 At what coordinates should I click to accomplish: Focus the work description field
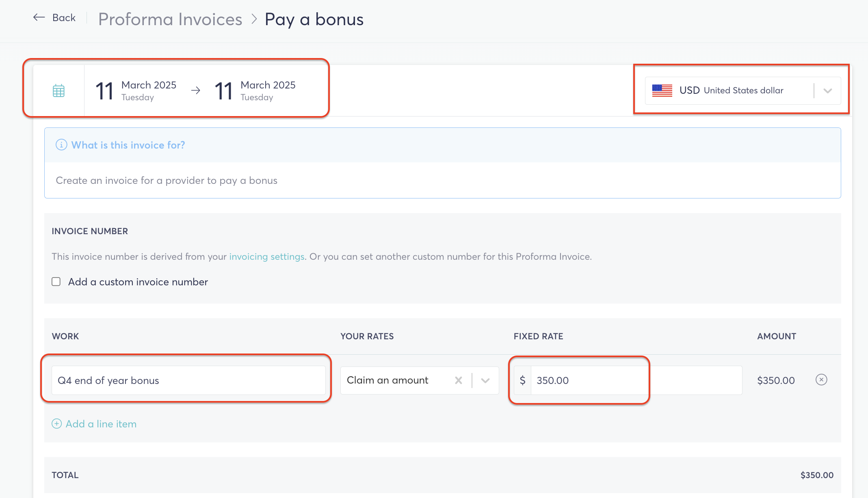coord(188,380)
